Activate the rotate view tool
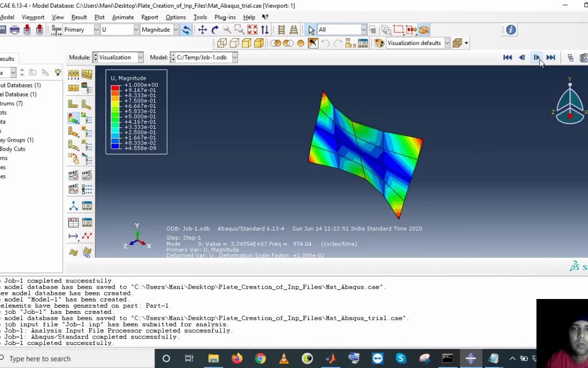This screenshot has width=588, height=368. click(x=214, y=29)
